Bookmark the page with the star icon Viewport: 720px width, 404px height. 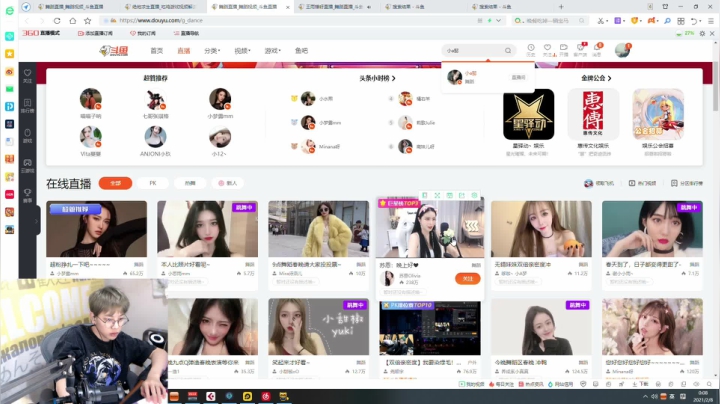point(88,21)
